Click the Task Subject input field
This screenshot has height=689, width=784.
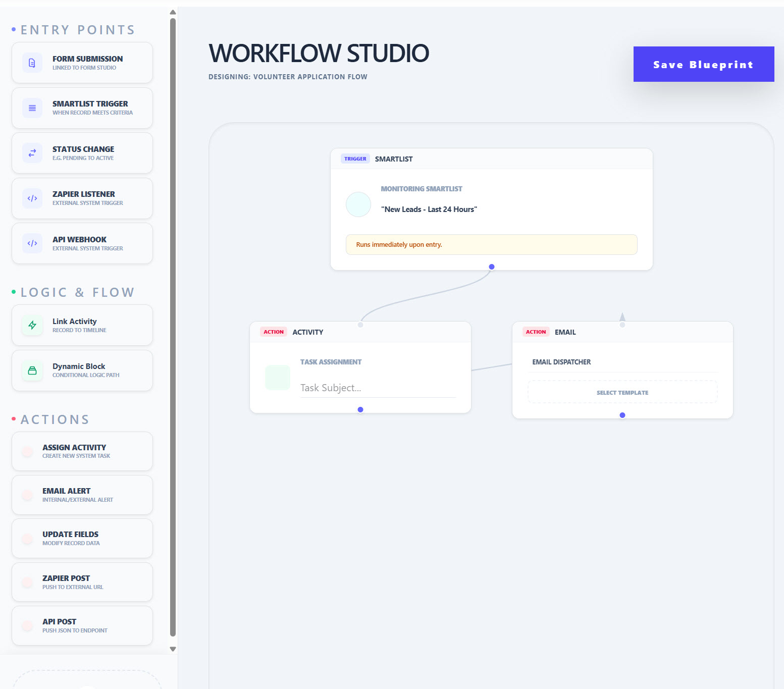click(x=378, y=388)
